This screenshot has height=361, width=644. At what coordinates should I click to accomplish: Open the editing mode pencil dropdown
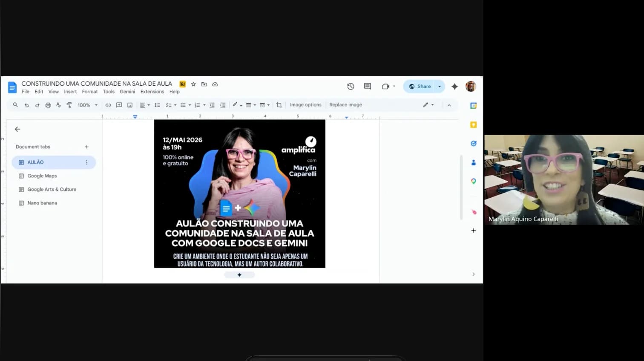click(x=428, y=105)
